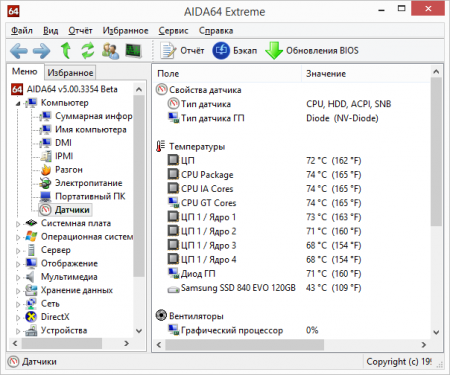Viewport: 450px width, 375px height.
Task: Open the Сервис menu
Action: (173, 31)
